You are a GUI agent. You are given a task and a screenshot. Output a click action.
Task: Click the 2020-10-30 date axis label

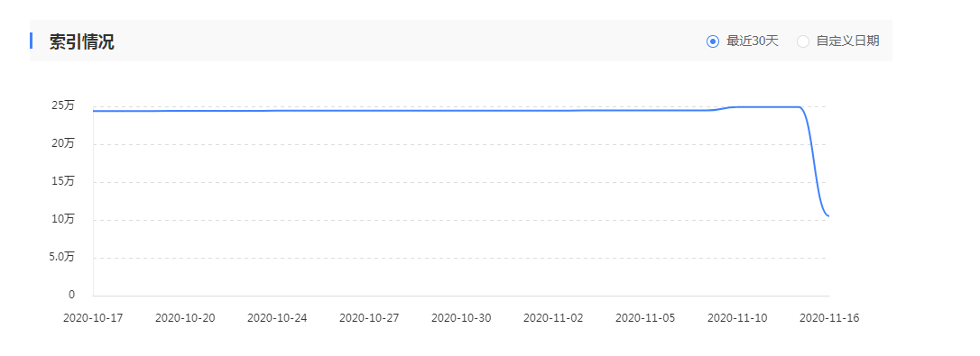coord(461,318)
